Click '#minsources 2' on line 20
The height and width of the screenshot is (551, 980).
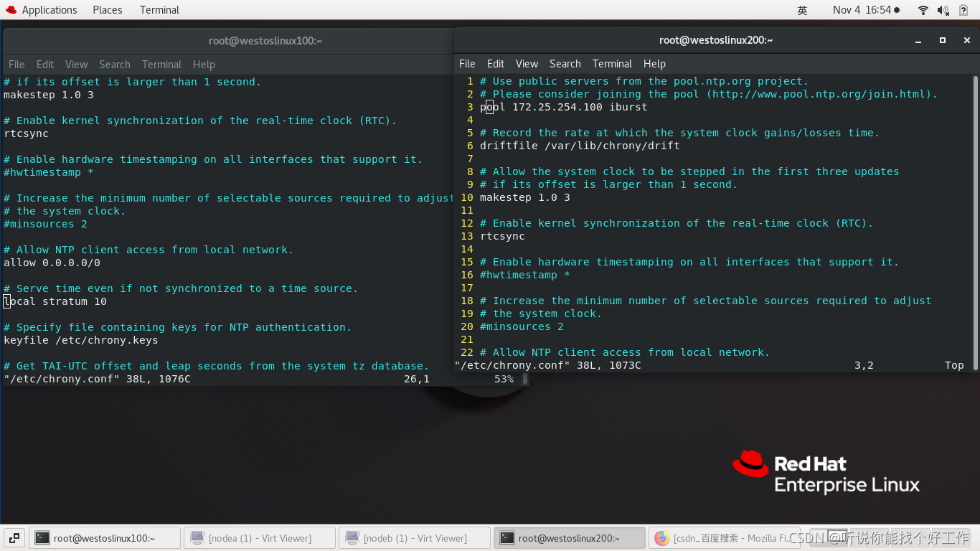pos(522,326)
